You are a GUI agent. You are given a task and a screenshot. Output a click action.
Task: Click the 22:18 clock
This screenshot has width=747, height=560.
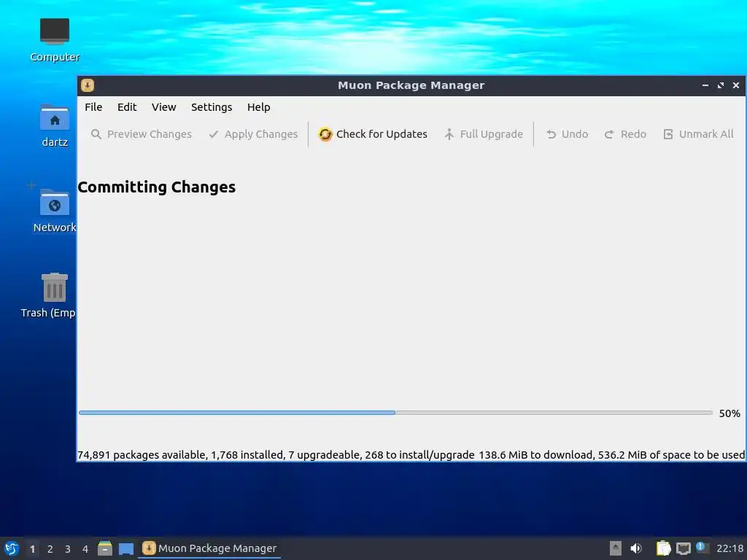point(729,548)
